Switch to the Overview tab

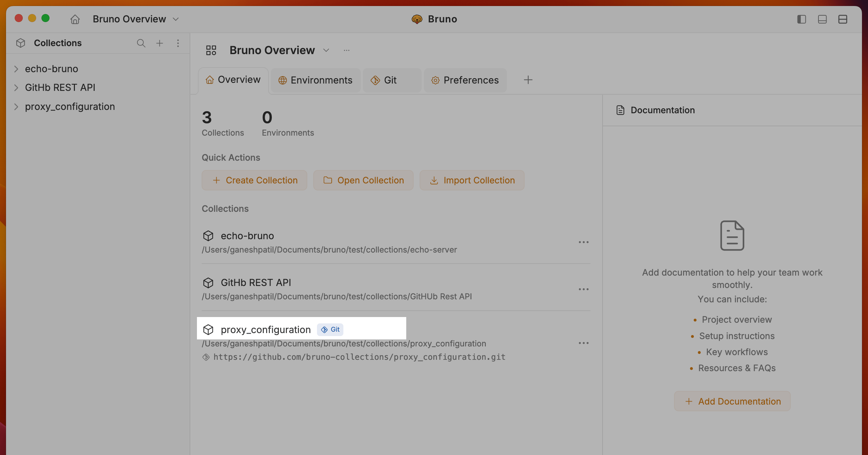click(x=233, y=80)
